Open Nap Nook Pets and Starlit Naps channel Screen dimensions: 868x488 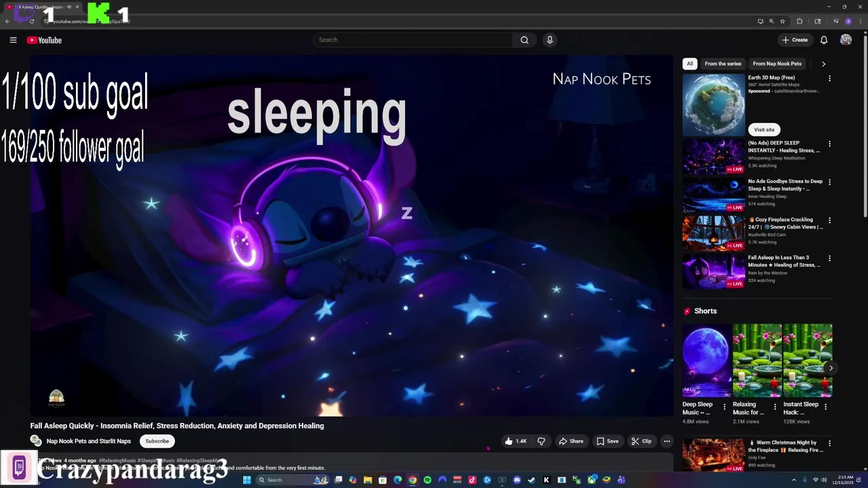(x=89, y=441)
